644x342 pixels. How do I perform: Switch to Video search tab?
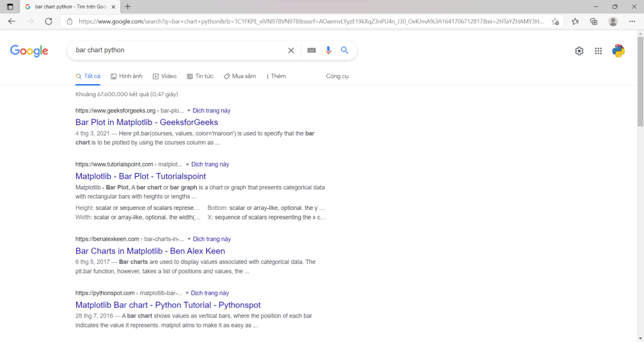165,76
